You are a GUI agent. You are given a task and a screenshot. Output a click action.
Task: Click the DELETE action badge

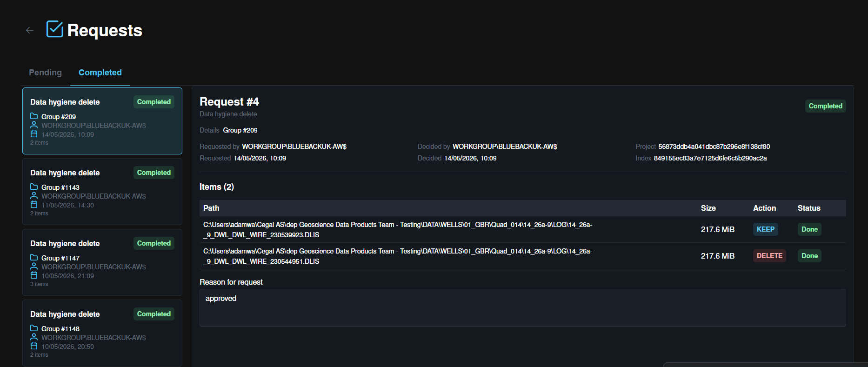pyautogui.click(x=769, y=256)
